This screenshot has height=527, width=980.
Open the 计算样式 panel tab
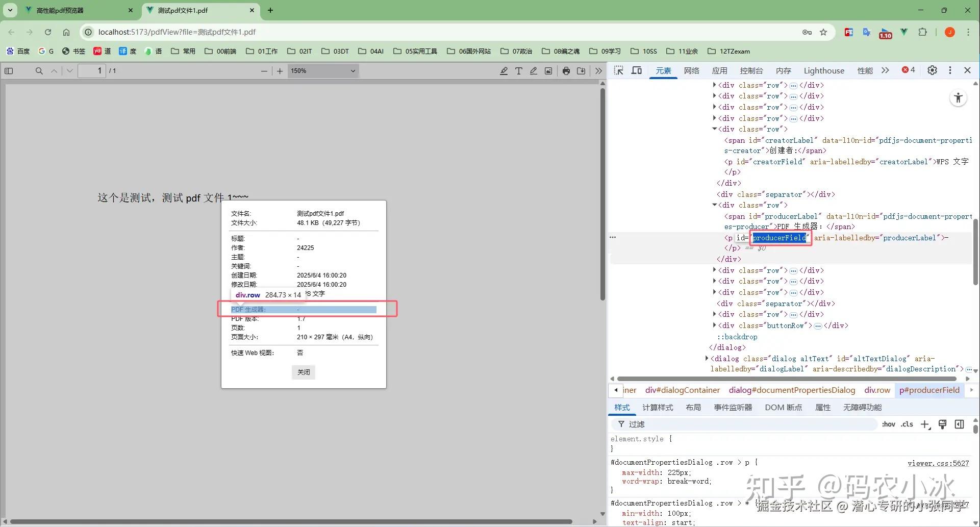click(658, 407)
